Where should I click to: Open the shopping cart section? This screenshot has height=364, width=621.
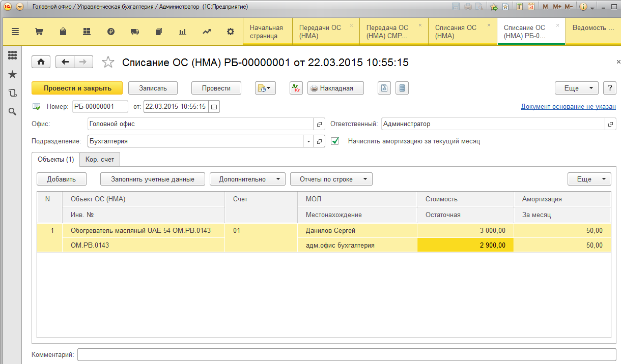[x=39, y=32]
